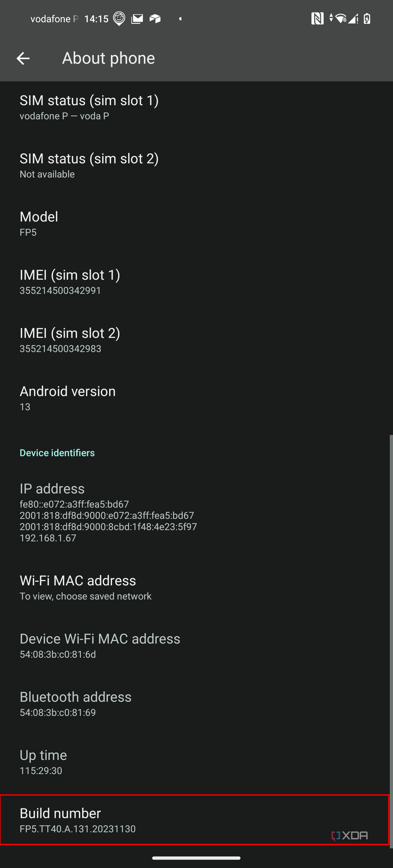The image size is (393, 868).
Task: Tap the IP address entry
Action: coord(195,512)
